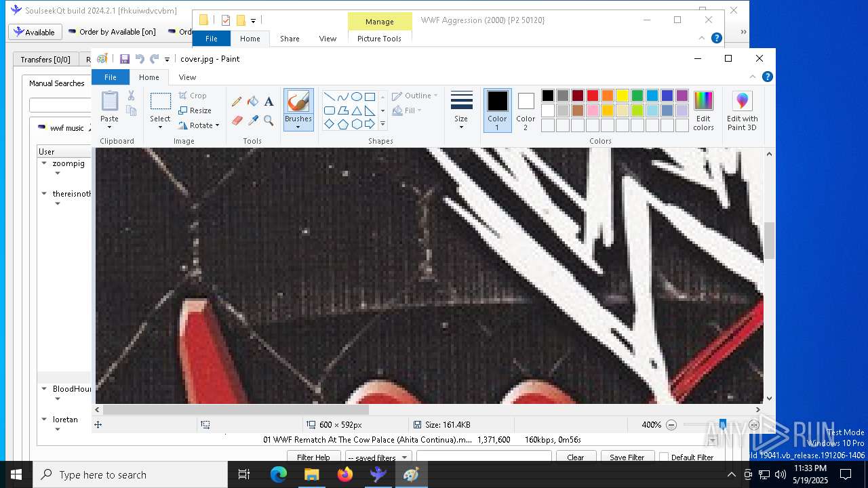Choose the Triangle shape

(356, 110)
